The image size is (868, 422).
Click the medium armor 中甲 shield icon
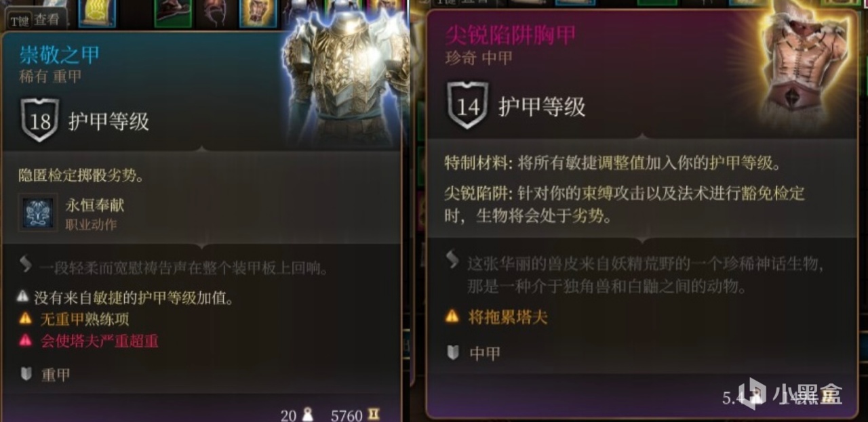tap(453, 352)
